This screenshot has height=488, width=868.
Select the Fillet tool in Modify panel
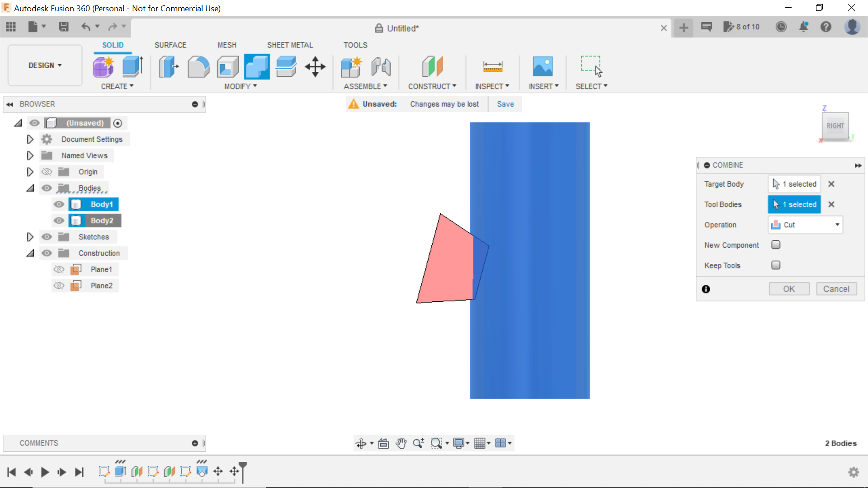pyautogui.click(x=198, y=66)
